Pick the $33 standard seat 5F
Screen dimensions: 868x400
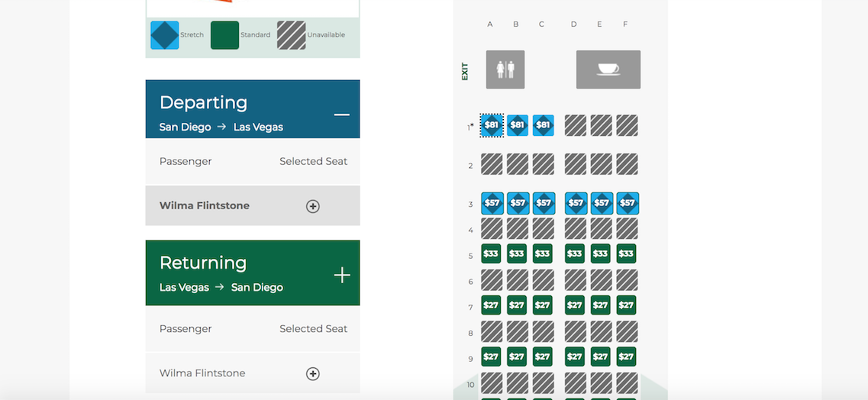click(x=625, y=253)
